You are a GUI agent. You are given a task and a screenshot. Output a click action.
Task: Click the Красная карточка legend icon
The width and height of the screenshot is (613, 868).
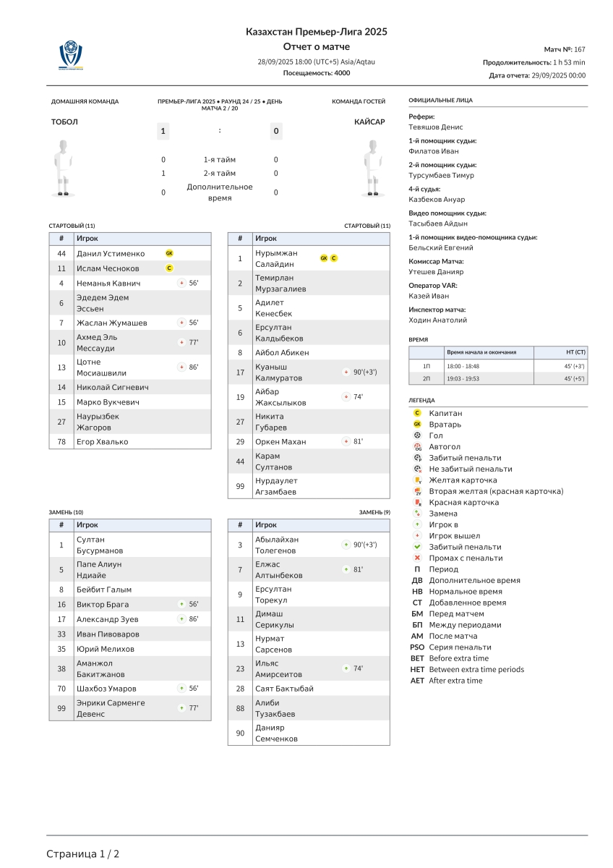point(417,503)
